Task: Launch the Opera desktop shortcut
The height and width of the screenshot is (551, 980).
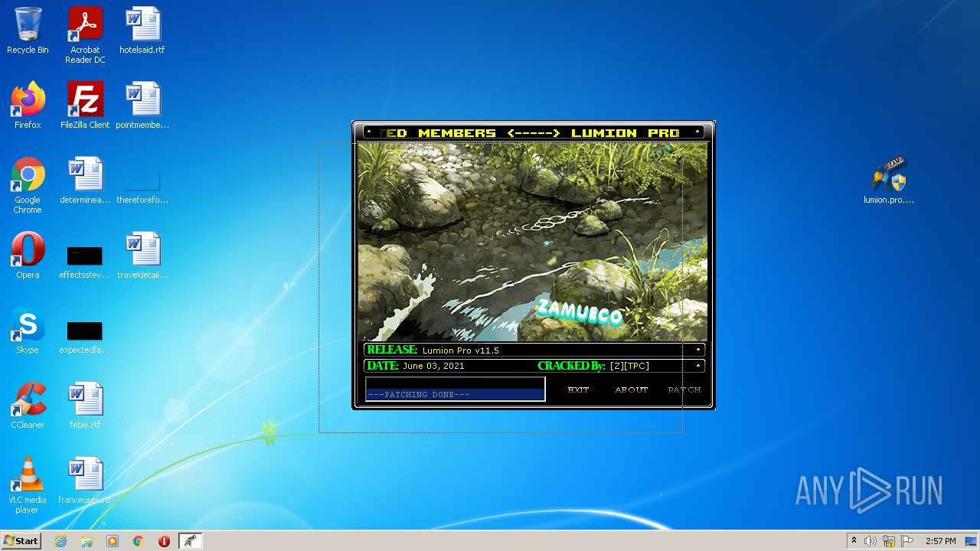Action: click(28, 256)
